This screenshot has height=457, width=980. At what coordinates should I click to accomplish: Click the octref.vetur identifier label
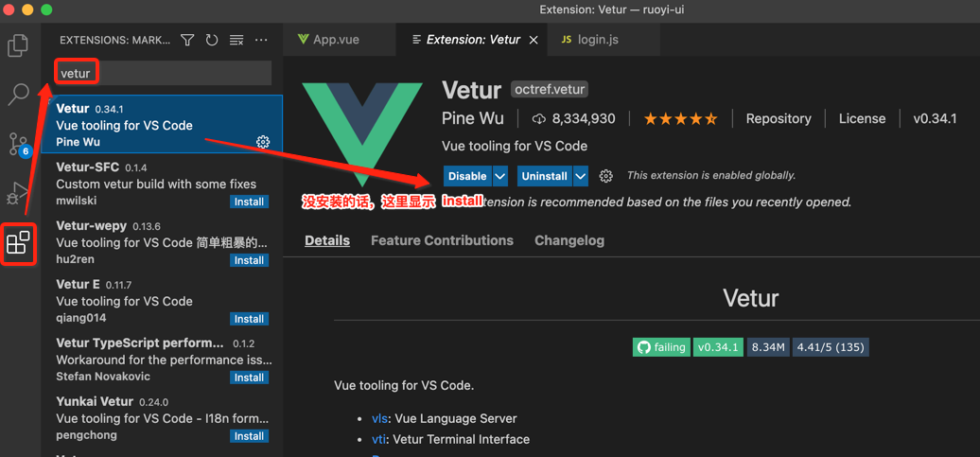pyautogui.click(x=550, y=89)
